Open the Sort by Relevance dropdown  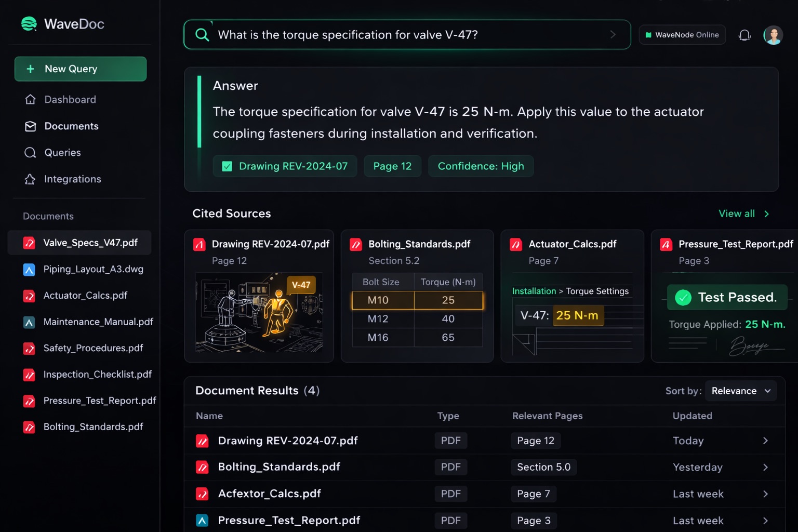coord(740,391)
